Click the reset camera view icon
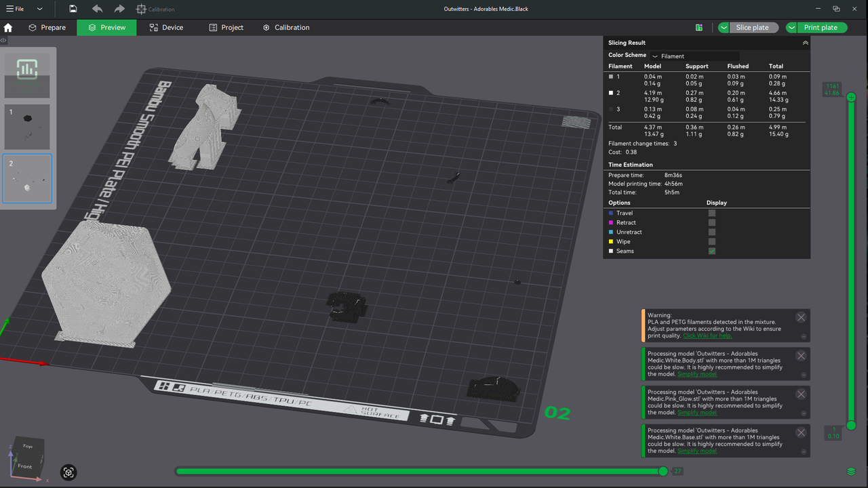The width and height of the screenshot is (868, 488). pyautogui.click(x=68, y=472)
